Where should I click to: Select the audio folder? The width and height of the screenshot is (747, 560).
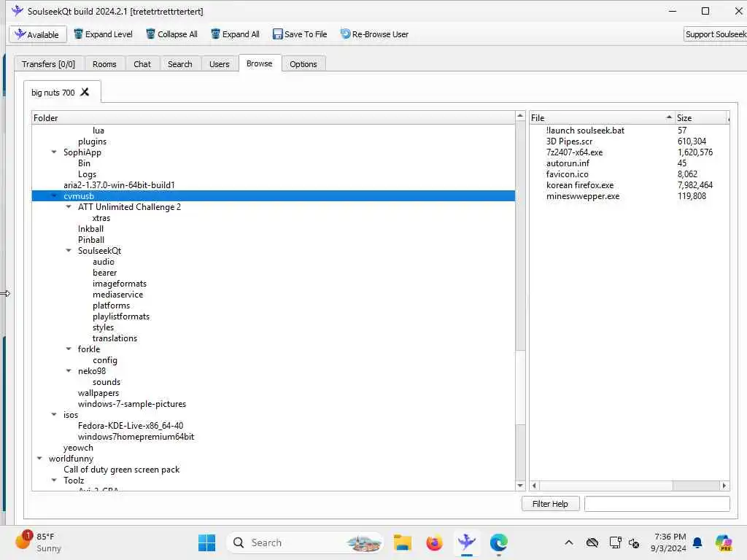point(104,262)
